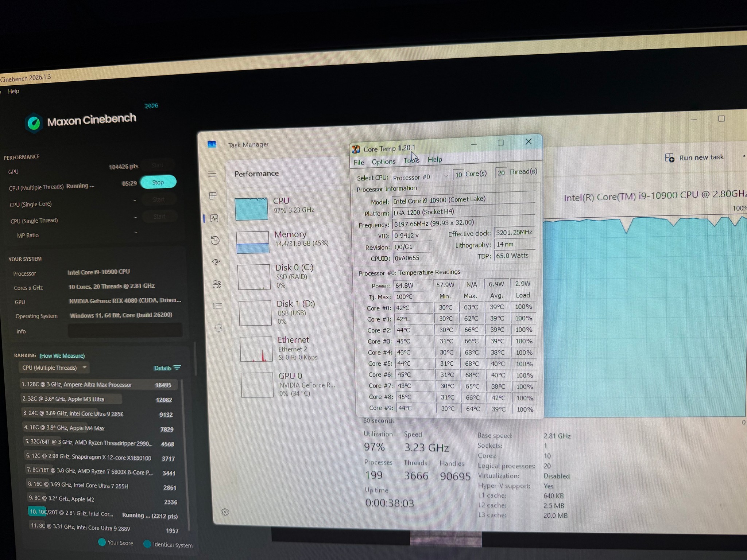Screen dimensions: 747x560
Task: Open Core Temp Options menu
Action: point(384,162)
